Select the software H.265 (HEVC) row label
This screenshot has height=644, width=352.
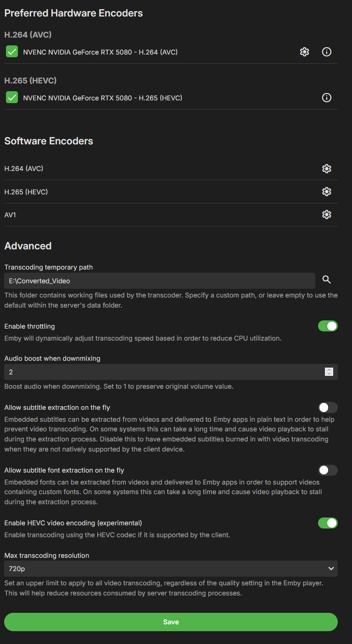(x=26, y=192)
